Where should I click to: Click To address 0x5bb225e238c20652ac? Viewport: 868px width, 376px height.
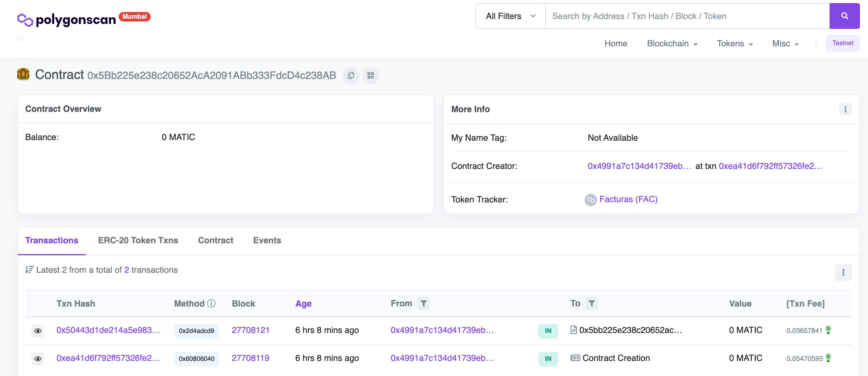click(x=631, y=330)
